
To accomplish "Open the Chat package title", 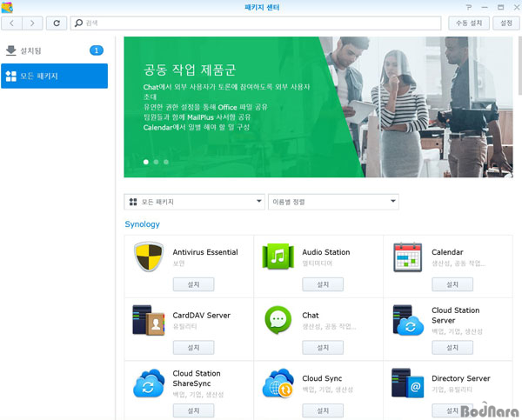I will pyautogui.click(x=311, y=316).
